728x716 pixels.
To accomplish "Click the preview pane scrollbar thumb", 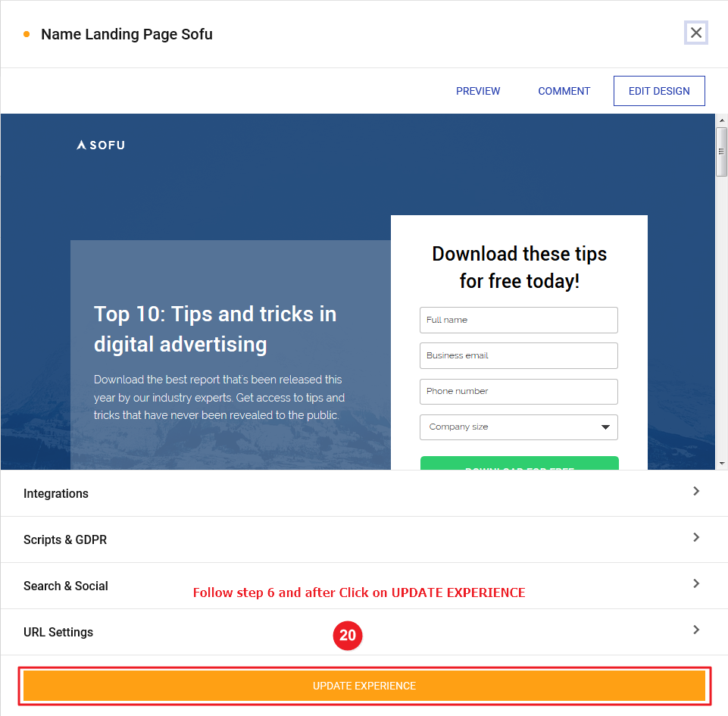I will click(721, 152).
